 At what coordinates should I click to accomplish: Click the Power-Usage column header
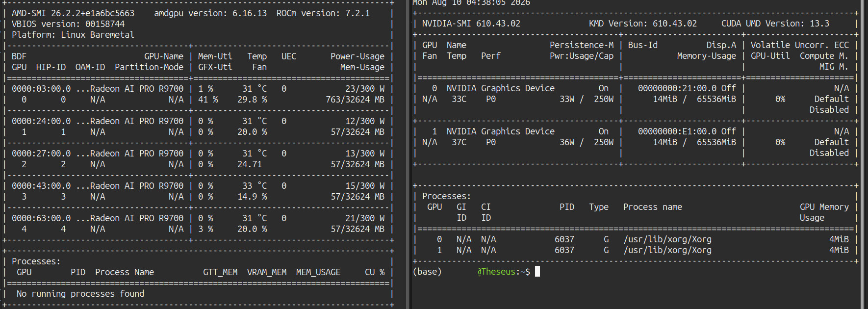pos(357,56)
